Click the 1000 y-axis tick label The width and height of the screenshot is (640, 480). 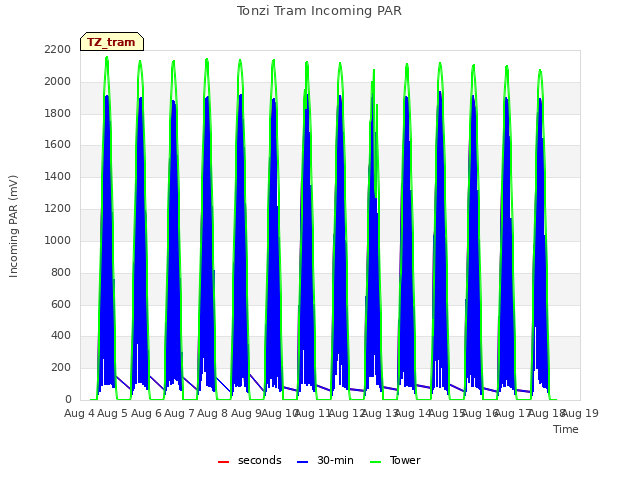pyautogui.click(x=58, y=240)
